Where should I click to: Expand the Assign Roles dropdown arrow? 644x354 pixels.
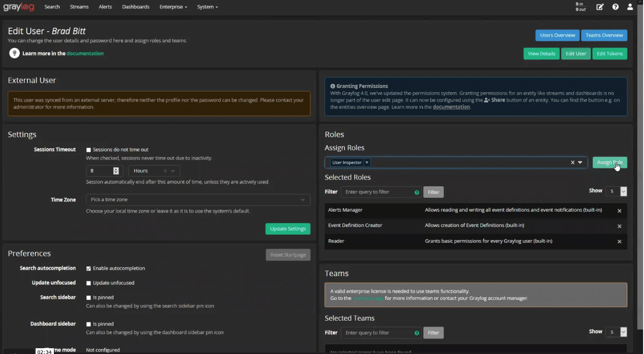pos(580,163)
